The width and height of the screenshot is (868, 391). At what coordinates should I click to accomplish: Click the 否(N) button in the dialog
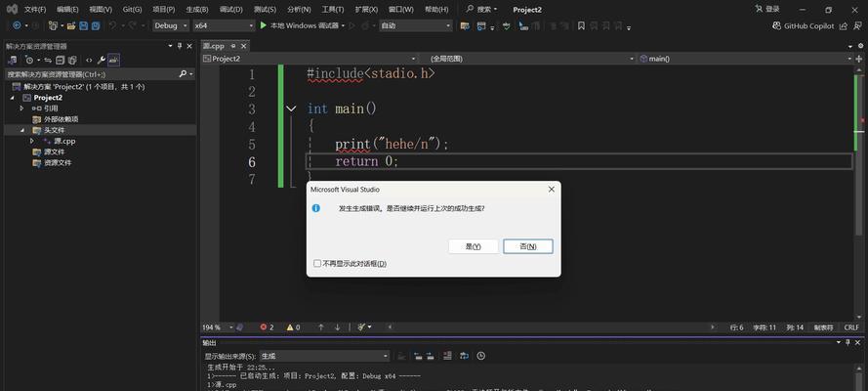coord(528,246)
